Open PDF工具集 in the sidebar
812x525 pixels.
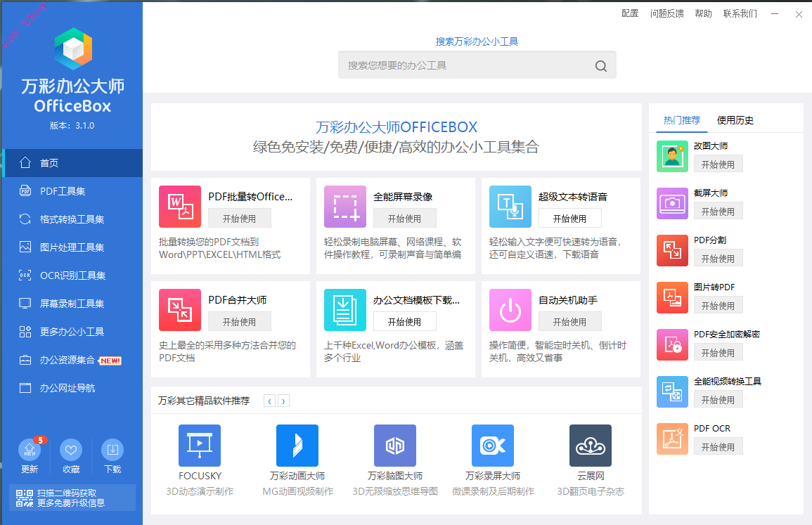click(72, 191)
